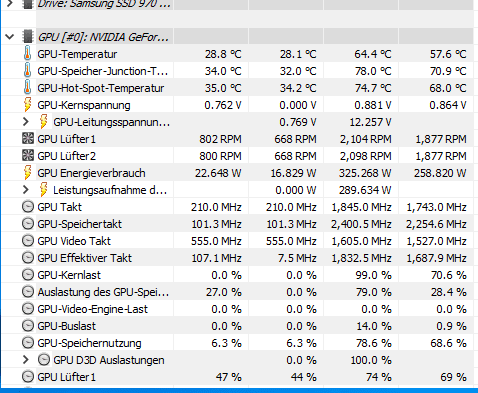Click the GPU-Speicher-Junction thermometer icon
The image size is (478, 393).
(x=28, y=71)
